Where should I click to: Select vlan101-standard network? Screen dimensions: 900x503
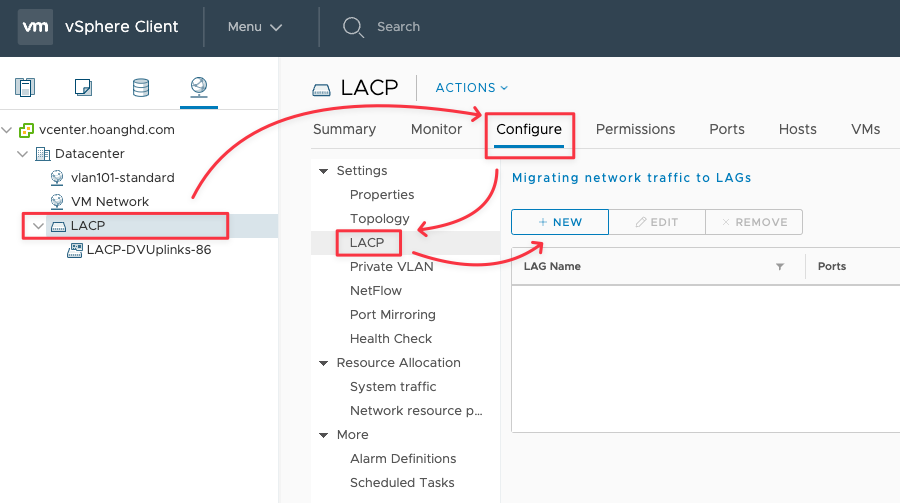(x=123, y=178)
